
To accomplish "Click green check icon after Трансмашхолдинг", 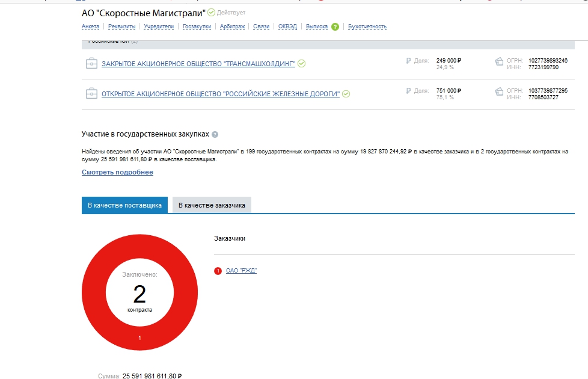I will pyautogui.click(x=301, y=63).
